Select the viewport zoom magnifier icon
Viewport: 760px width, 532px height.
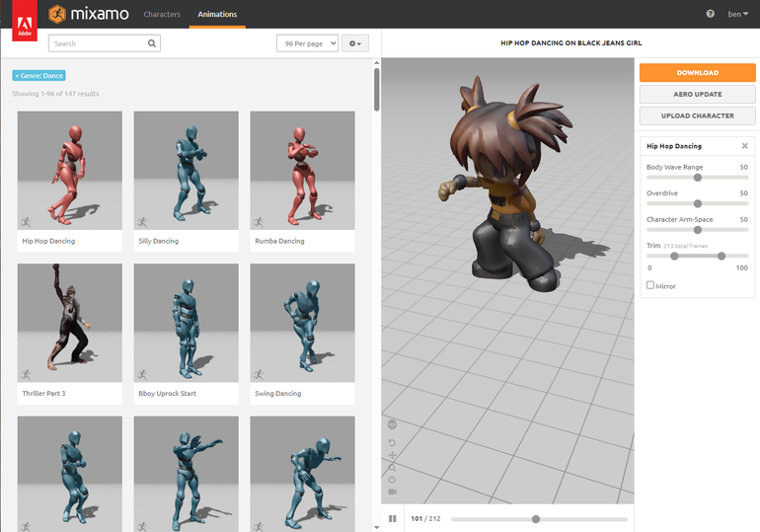392,468
